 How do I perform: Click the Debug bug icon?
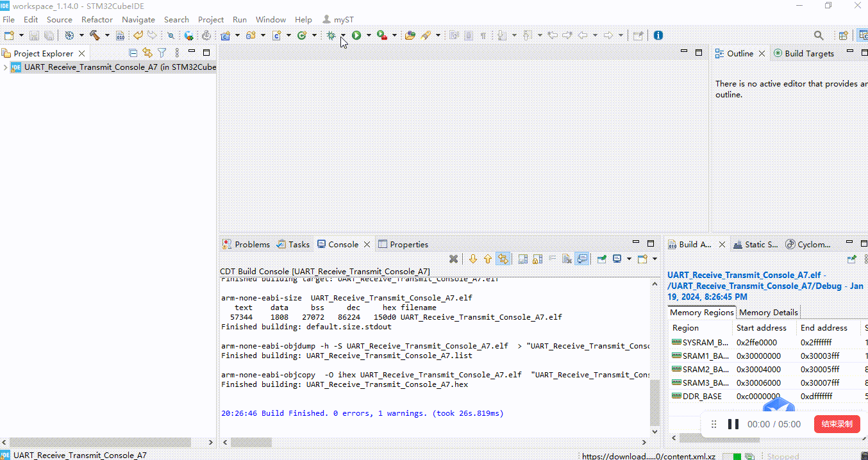[x=331, y=35]
